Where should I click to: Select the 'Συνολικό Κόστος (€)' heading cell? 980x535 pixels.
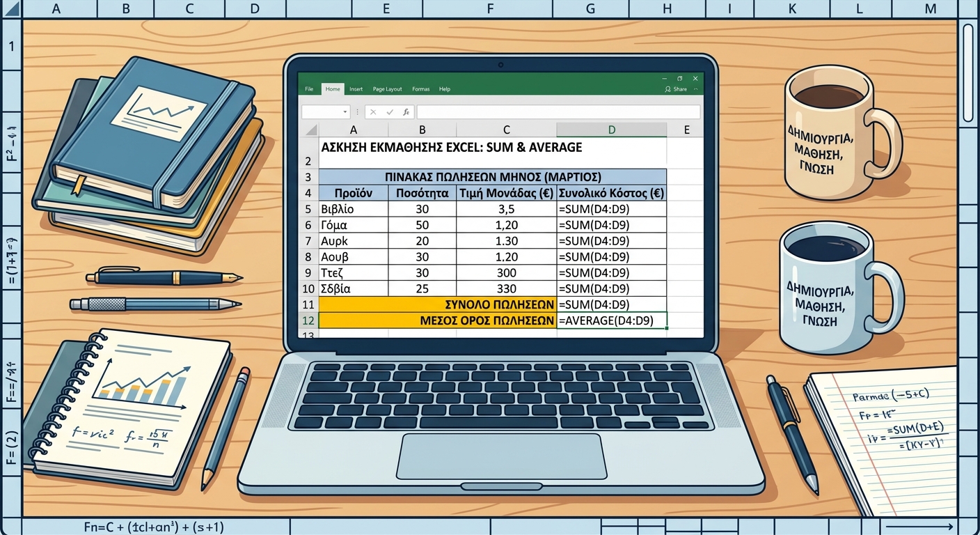[612, 193]
